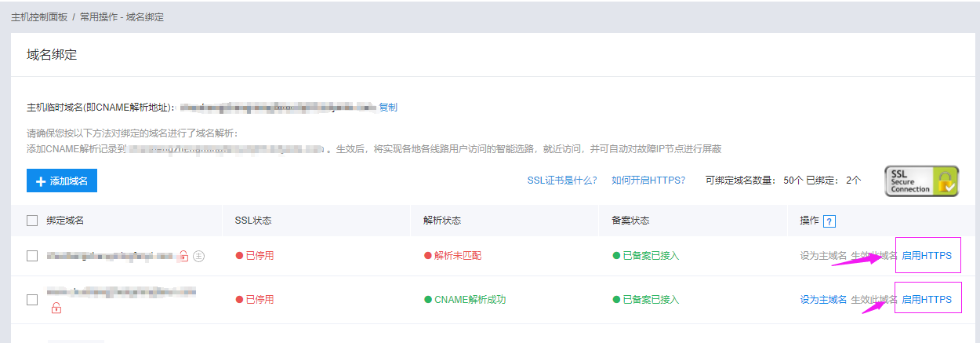This screenshot has height=343, width=980.
Task: Click the question mark help icon beside 操作
Action: tap(829, 221)
